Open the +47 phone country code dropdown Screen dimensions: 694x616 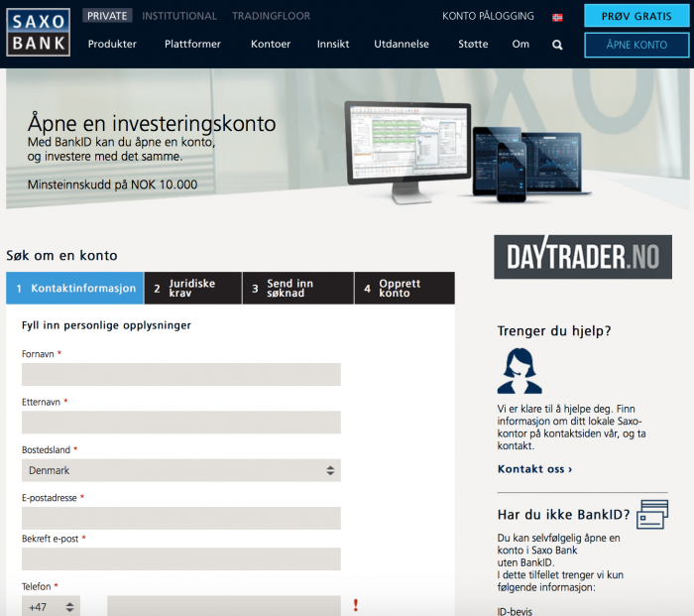[51, 606]
